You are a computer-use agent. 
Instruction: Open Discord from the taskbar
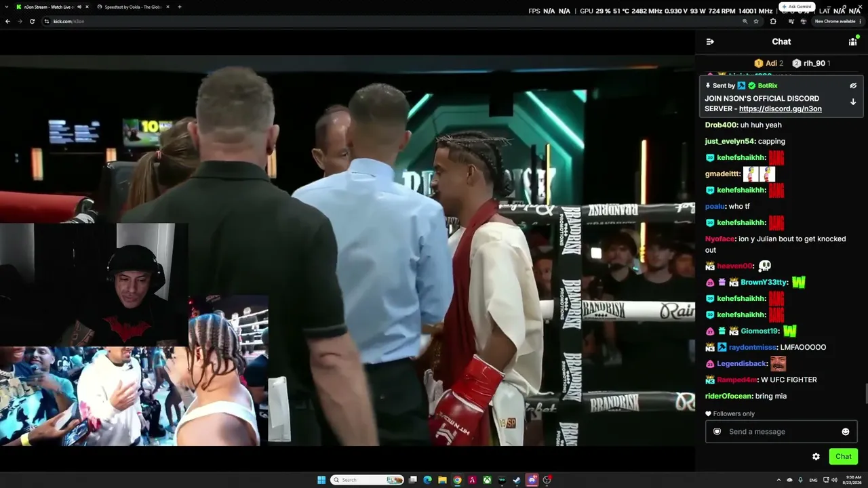[x=532, y=480]
